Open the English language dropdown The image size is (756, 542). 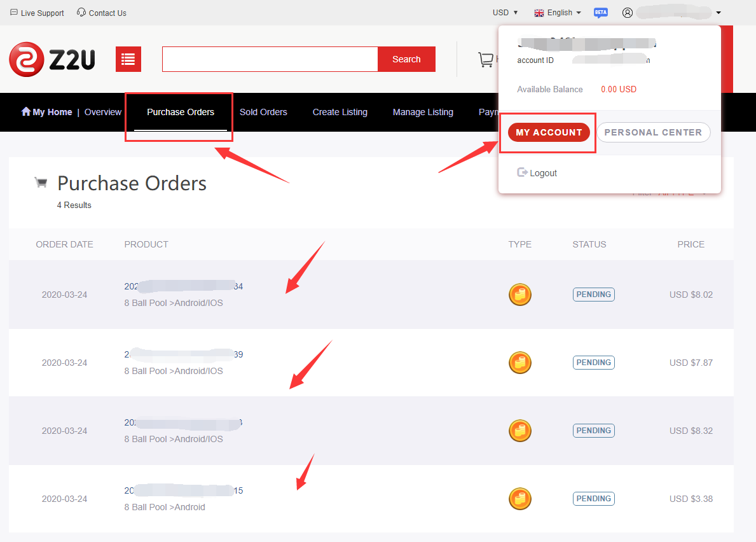click(558, 13)
